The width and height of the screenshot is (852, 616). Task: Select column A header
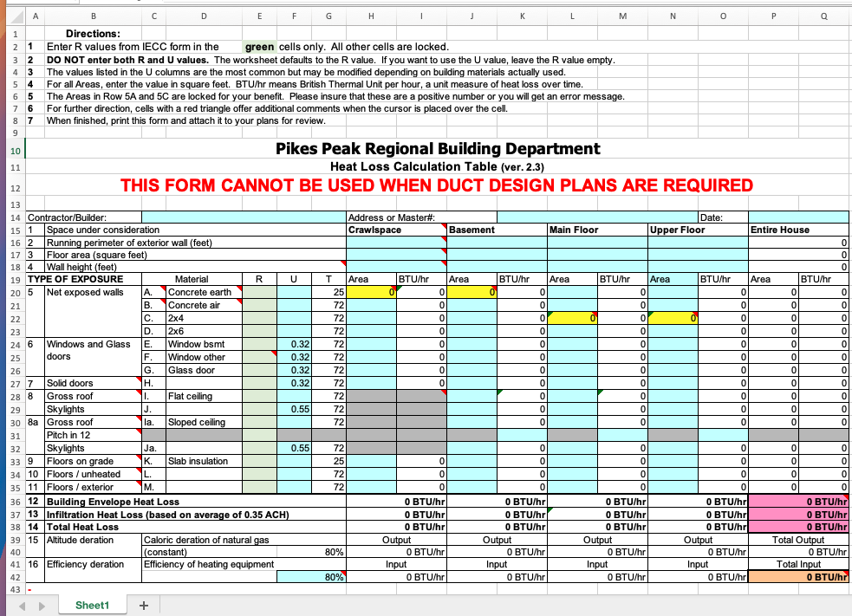point(36,16)
